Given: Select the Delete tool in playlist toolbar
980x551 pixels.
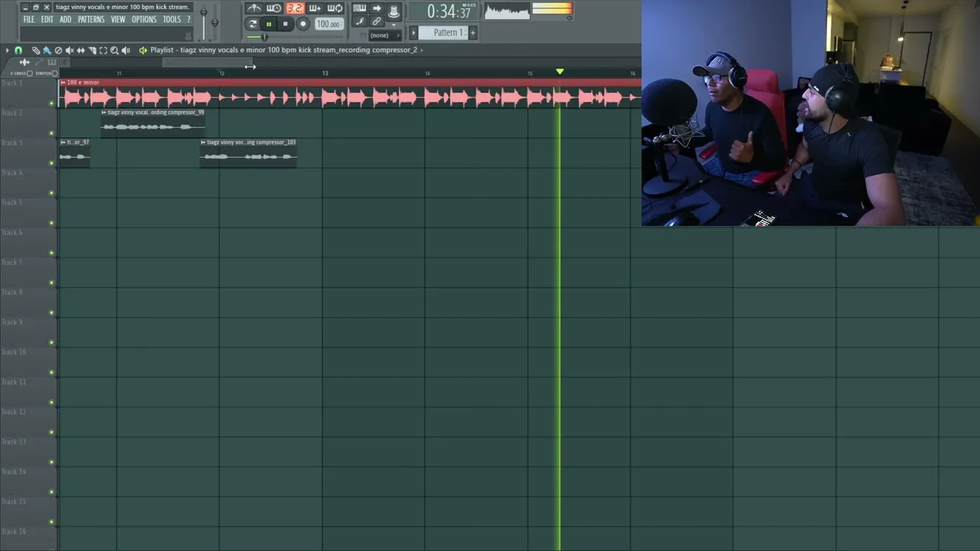Looking at the screenshot, I should point(58,51).
